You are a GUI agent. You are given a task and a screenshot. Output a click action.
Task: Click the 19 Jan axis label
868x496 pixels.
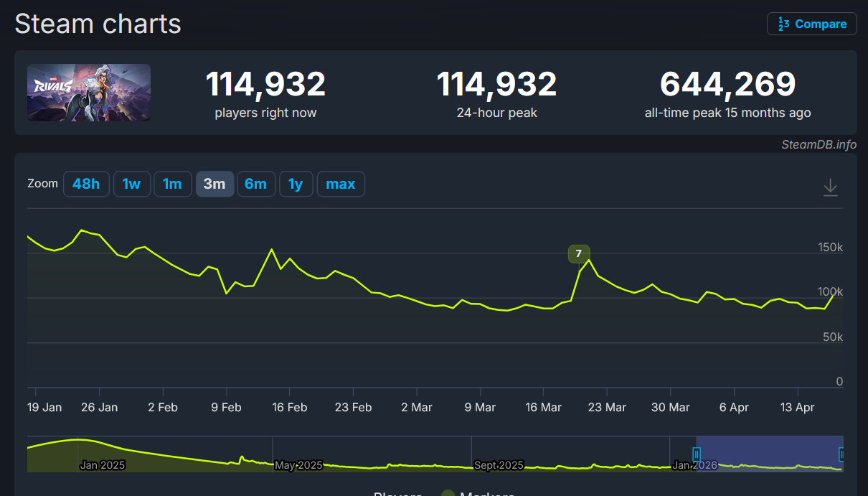coord(44,407)
